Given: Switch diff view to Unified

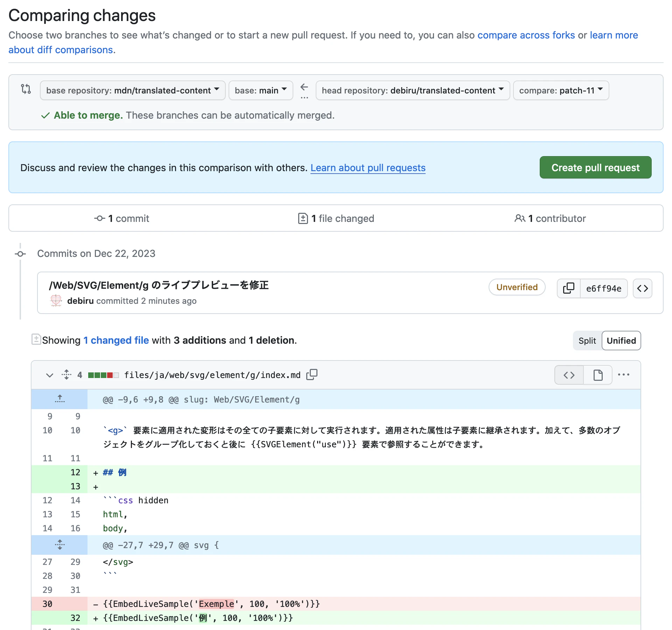Looking at the screenshot, I should tap(621, 341).
